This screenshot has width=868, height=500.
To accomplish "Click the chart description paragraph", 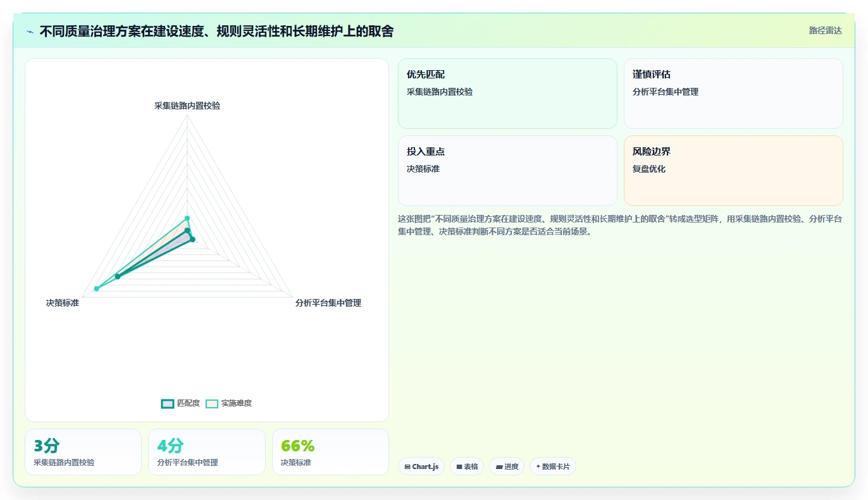I will pos(620,225).
